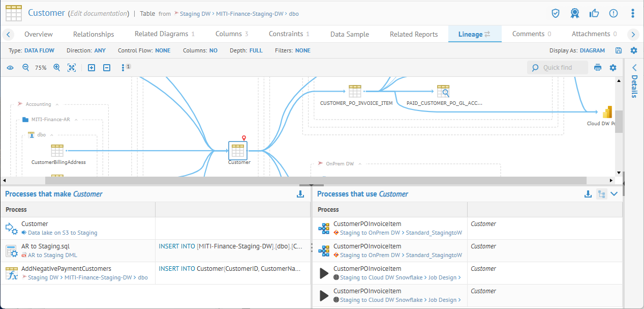
Task: Collapse the Accounting group in diagram
Action: tap(57, 104)
